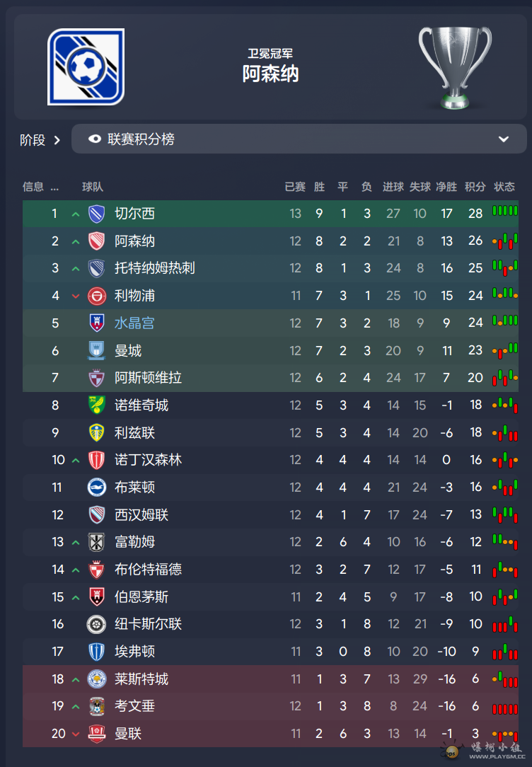The width and height of the screenshot is (532, 767).
Task: Click the 布莱顿 club badge icon
Action: (x=96, y=488)
